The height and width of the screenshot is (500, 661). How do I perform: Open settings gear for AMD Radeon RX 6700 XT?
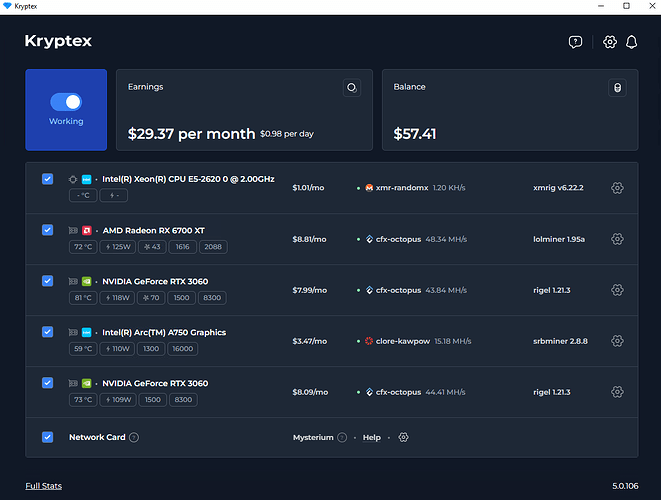point(617,239)
